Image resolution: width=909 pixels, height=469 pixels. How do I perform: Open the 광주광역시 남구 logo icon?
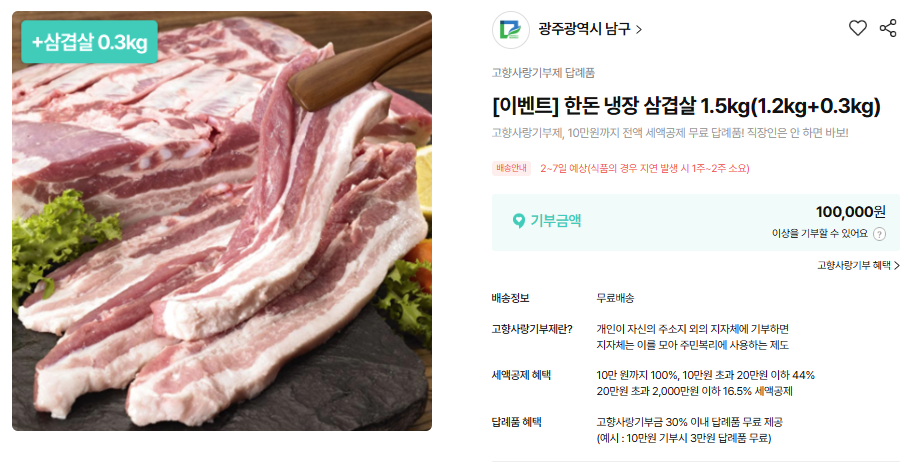(511, 30)
